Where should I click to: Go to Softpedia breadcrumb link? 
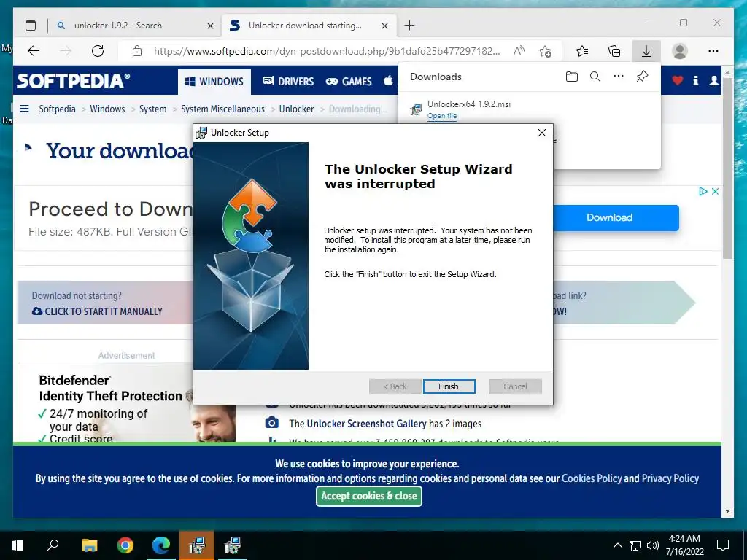57,109
